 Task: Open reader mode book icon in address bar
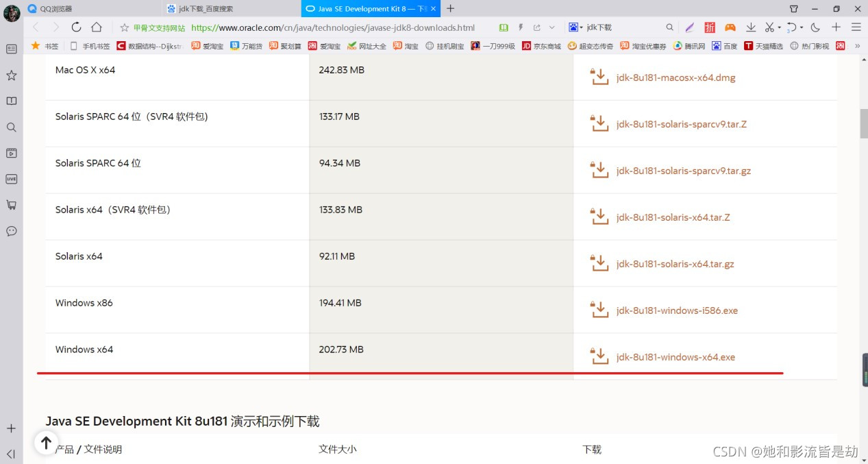tap(504, 27)
